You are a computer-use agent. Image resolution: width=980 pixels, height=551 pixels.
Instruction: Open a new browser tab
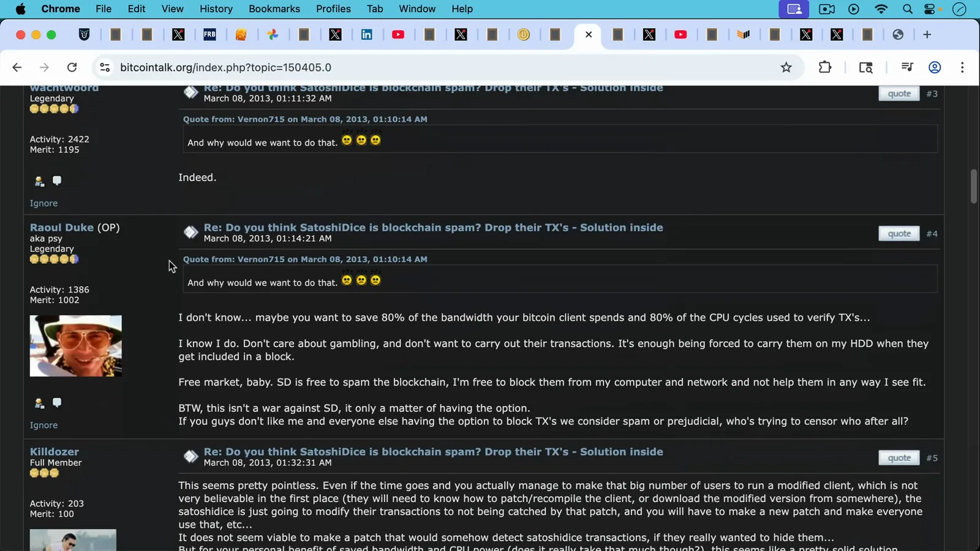(927, 35)
